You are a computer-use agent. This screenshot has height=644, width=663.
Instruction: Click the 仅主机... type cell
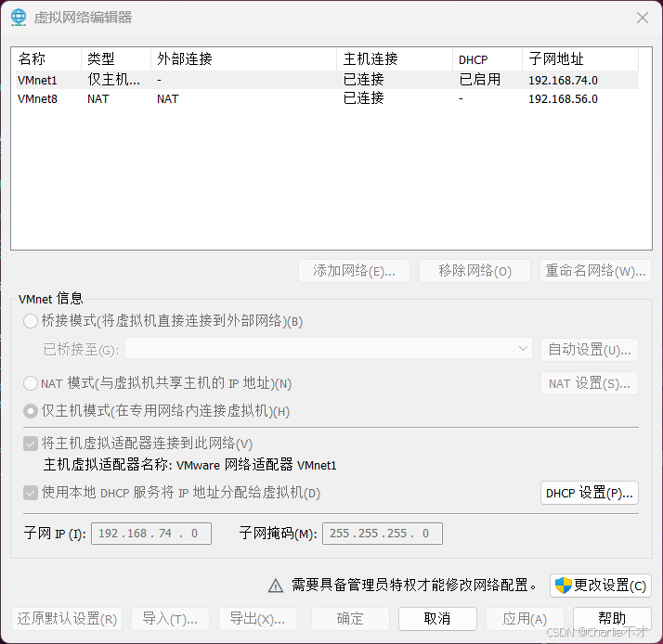[x=113, y=80]
